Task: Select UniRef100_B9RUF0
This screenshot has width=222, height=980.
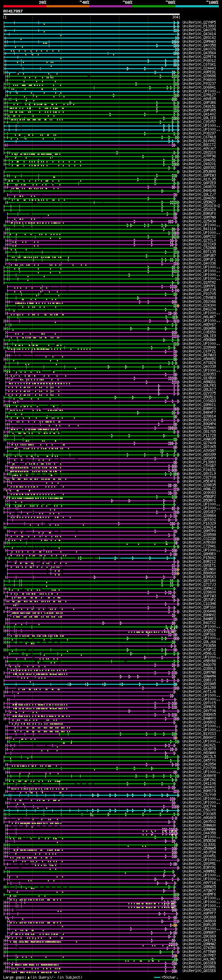Action: (199, 213)
